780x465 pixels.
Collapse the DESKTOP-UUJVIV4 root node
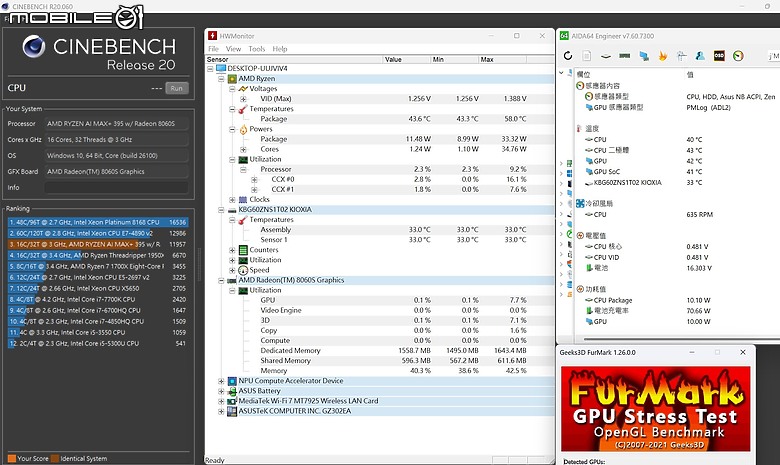click(x=210, y=69)
